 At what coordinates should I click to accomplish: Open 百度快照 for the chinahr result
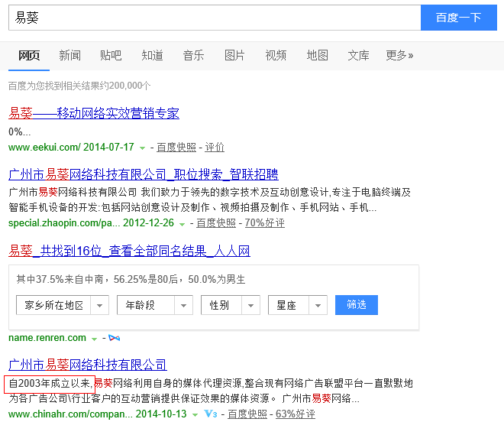[247, 414]
